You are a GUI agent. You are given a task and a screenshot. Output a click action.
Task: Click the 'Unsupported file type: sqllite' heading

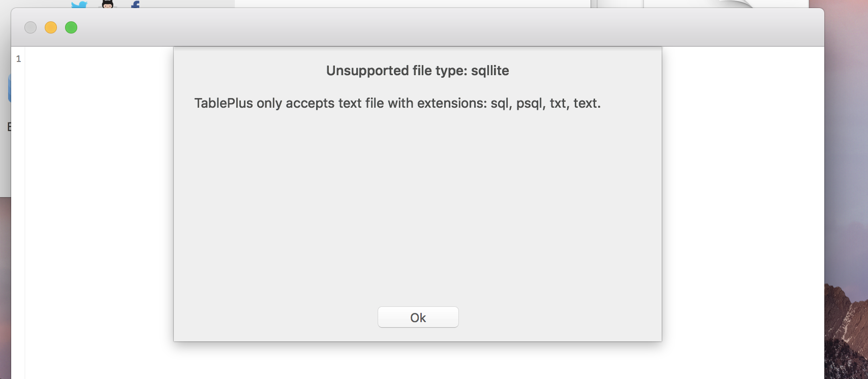pos(417,71)
